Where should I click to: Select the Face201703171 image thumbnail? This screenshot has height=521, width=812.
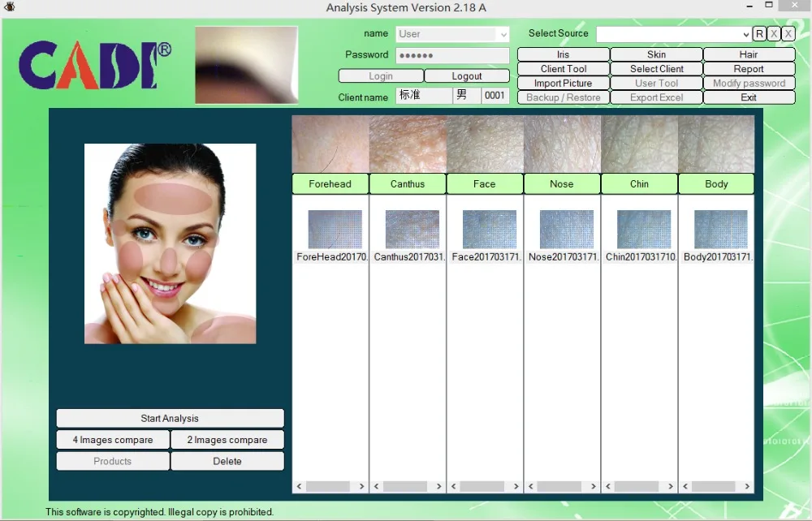490,229
